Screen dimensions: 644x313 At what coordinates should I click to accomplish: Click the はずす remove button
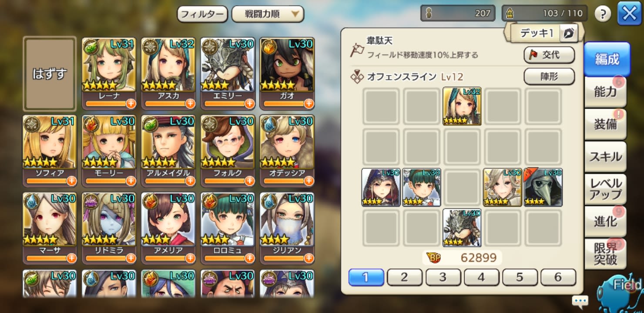click(x=50, y=73)
